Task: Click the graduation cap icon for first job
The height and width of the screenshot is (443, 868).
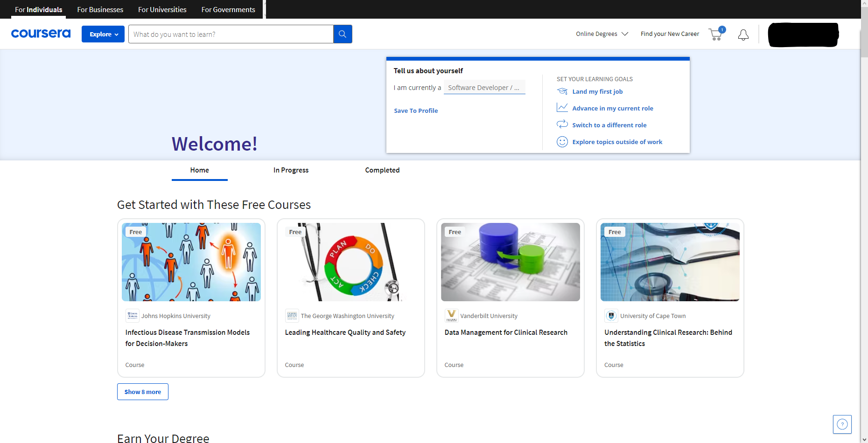Action: (x=562, y=91)
